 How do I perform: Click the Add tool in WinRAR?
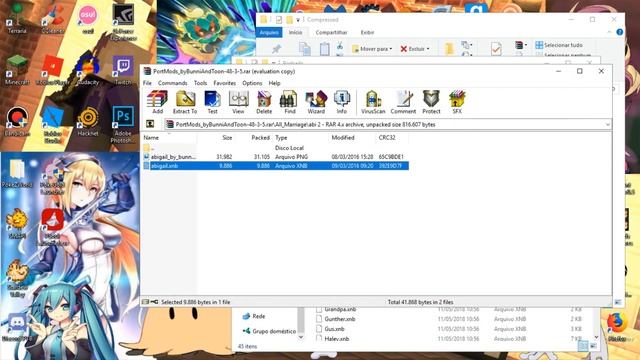pyautogui.click(x=157, y=102)
